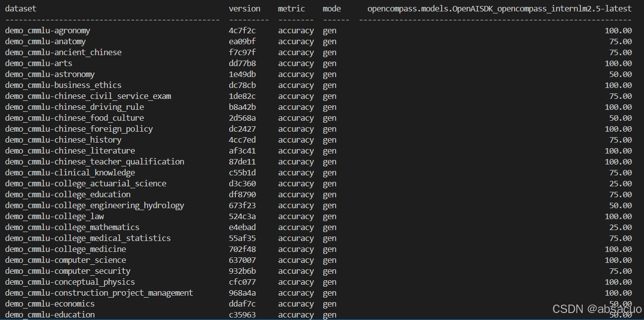Click version hash e4ebad

pyautogui.click(x=242, y=227)
